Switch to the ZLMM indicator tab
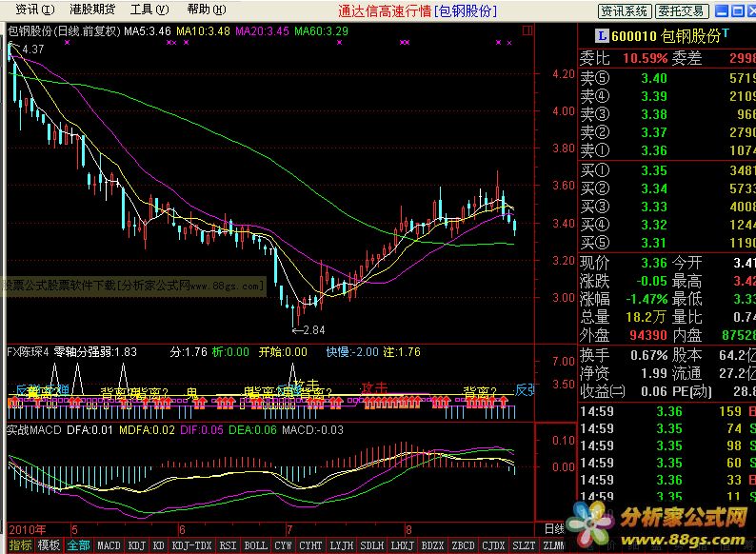Viewport: 756px width, 554px height. point(553,545)
